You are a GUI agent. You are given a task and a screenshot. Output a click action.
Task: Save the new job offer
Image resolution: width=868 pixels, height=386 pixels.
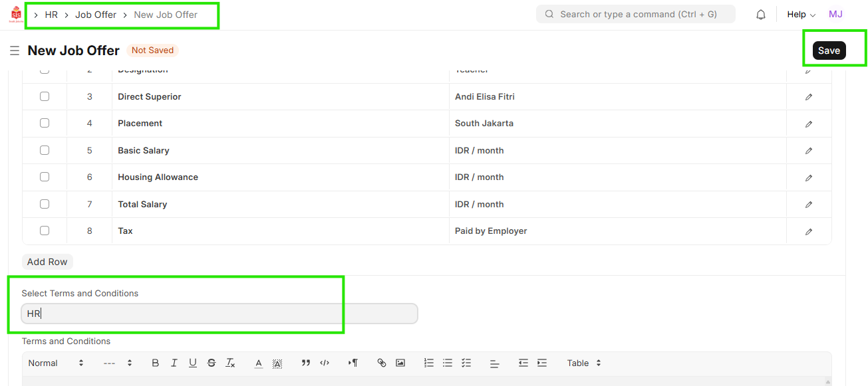pos(829,50)
